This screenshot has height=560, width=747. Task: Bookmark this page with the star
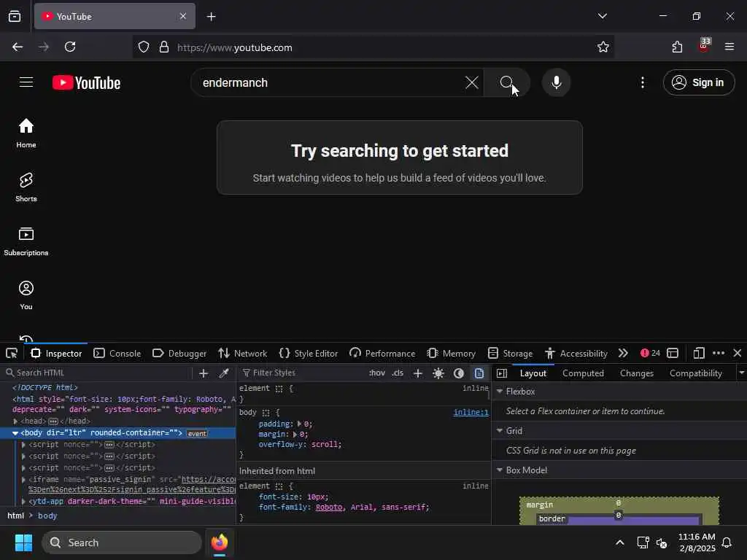click(603, 47)
